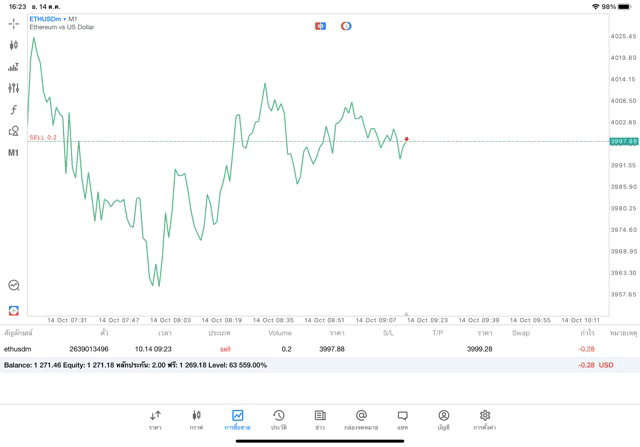Image resolution: width=640 pixels, height=447 pixels.
Task: Open the news tab in the bottom bar
Action: pos(320,420)
